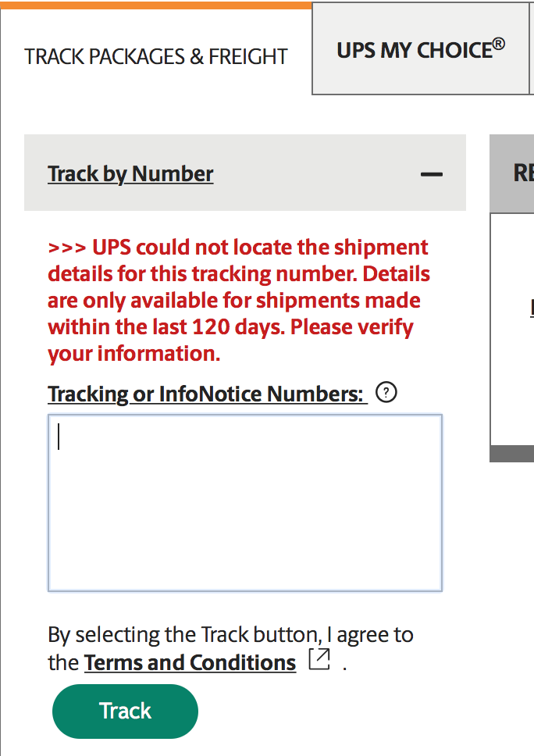The height and width of the screenshot is (756, 534).
Task: Focus the tracking numbers text area
Action: [245, 502]
